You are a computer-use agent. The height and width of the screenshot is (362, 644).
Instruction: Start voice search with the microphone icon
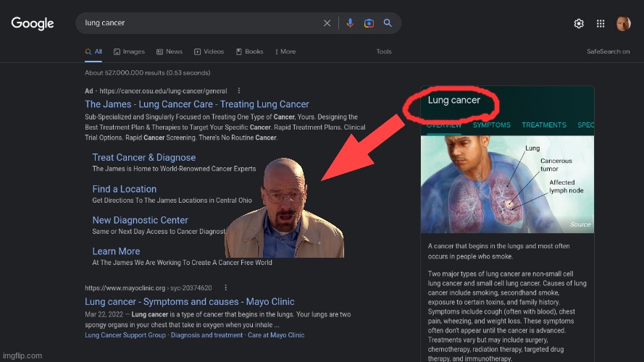[350, 23]
